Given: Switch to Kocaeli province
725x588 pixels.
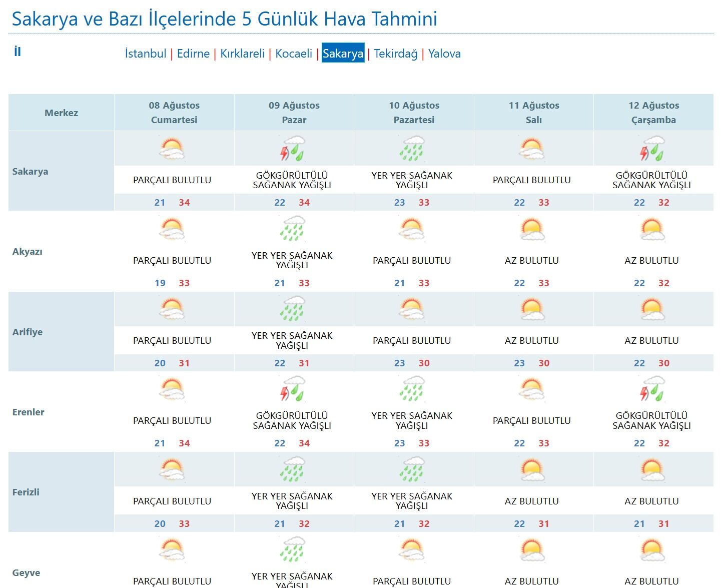Looking at the screenshot, I should [x=294, y=54].
